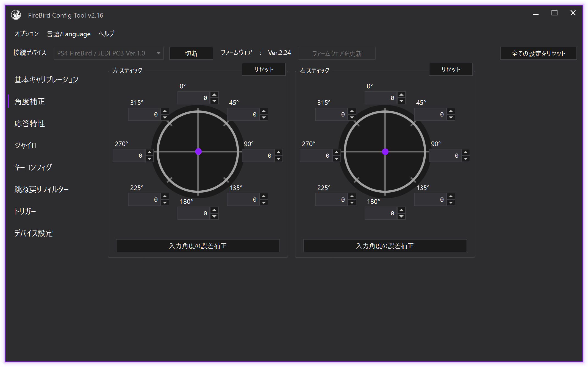This screenshot has height=367, width=588.
Task: Decrease right stick 315° value with down arrow
Action: pyautogui.click(x=352, y=118)
